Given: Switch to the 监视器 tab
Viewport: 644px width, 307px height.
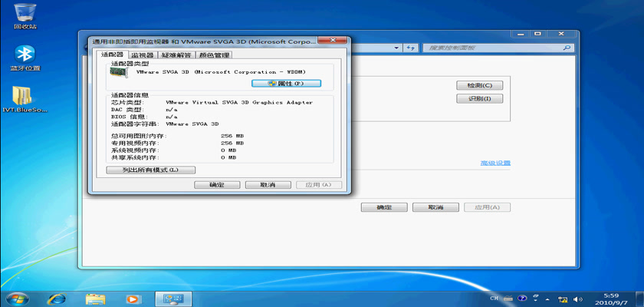Looking at the screenshot, I should click(x=142, y=55).
